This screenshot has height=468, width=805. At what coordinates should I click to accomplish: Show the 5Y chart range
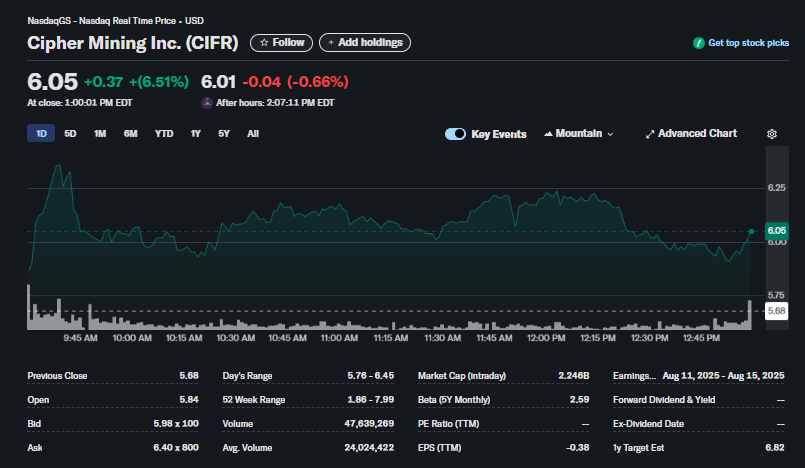pyautogui.click(x=224, y=133)
